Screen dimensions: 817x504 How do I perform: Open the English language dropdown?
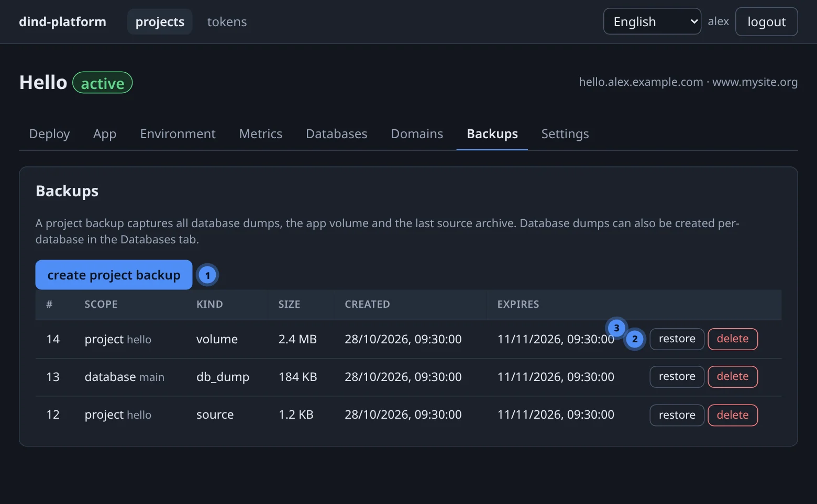coord(652,21)
